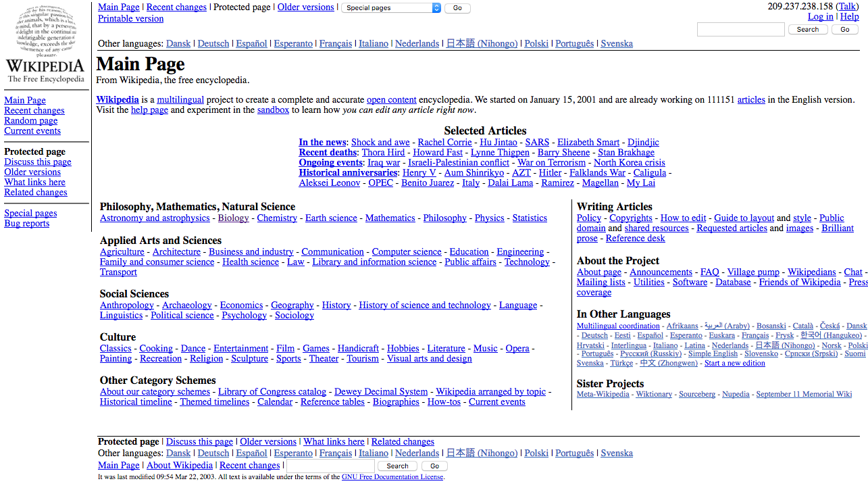Open the help page link in intro
The height and width of the screenshot is (492, 868).
(149, 109)
